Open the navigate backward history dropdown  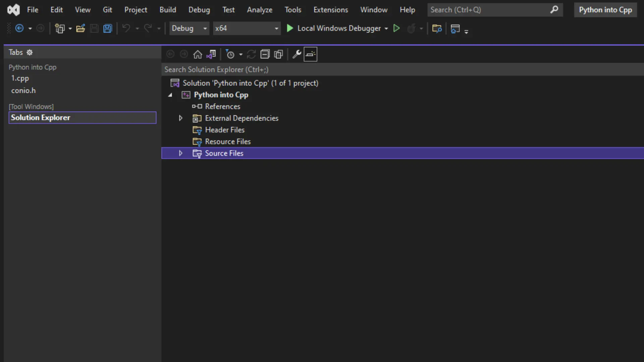point(30,29)
